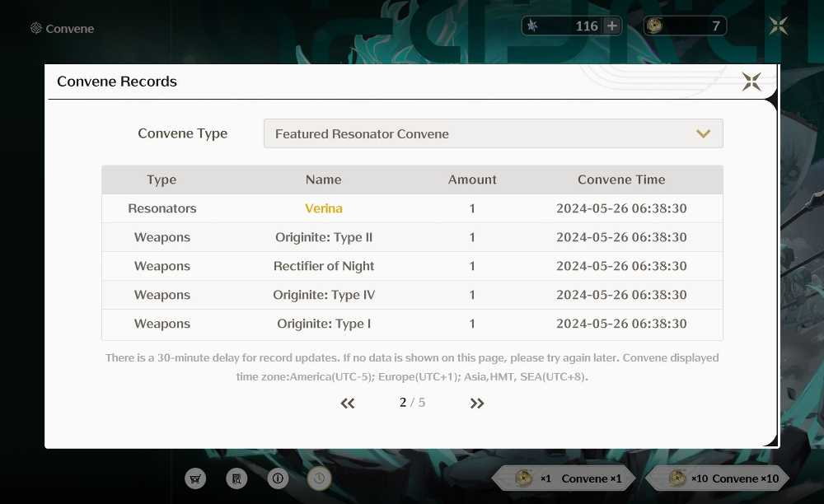This screenshot has height=504, width=824.
Task: Click the coin count 7
Action: pyautogui.click(x=716, y=26)
